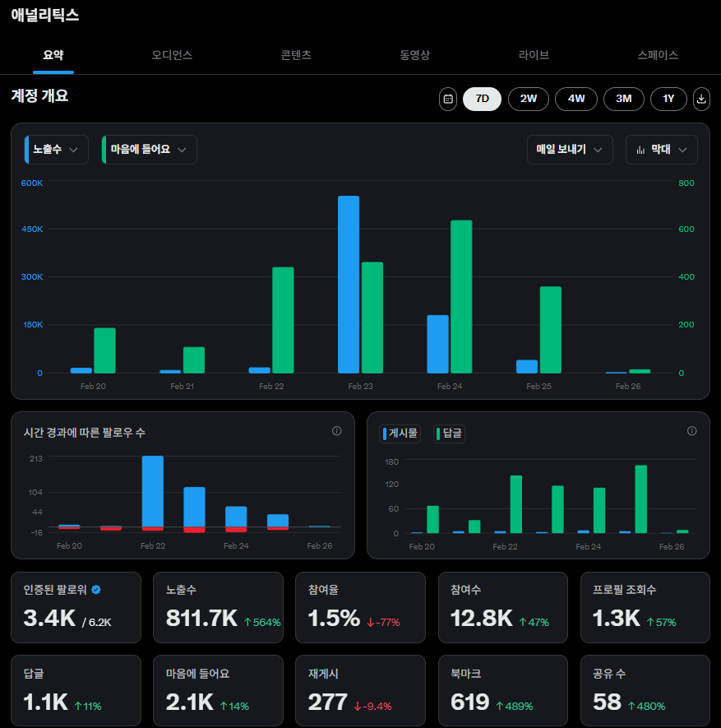This screenshot has width=721, height=728.
Task: Download analytics data with the export icon
Action: 701,99
